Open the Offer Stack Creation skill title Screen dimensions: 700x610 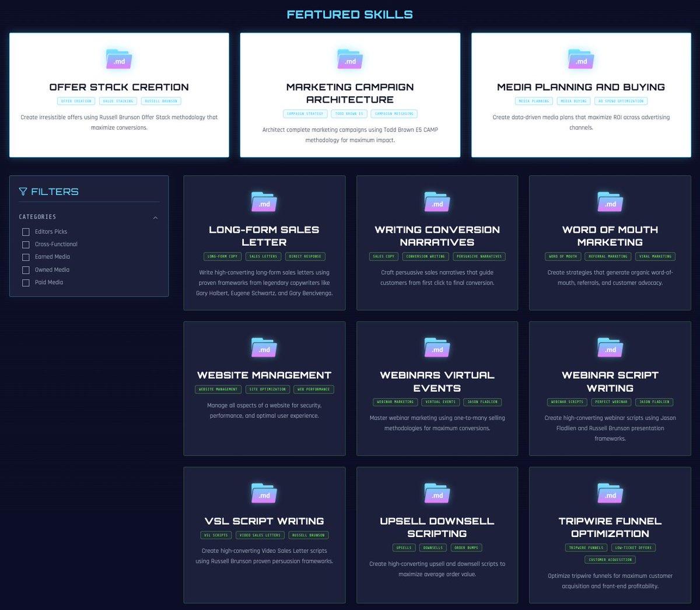tap(119, 87)
